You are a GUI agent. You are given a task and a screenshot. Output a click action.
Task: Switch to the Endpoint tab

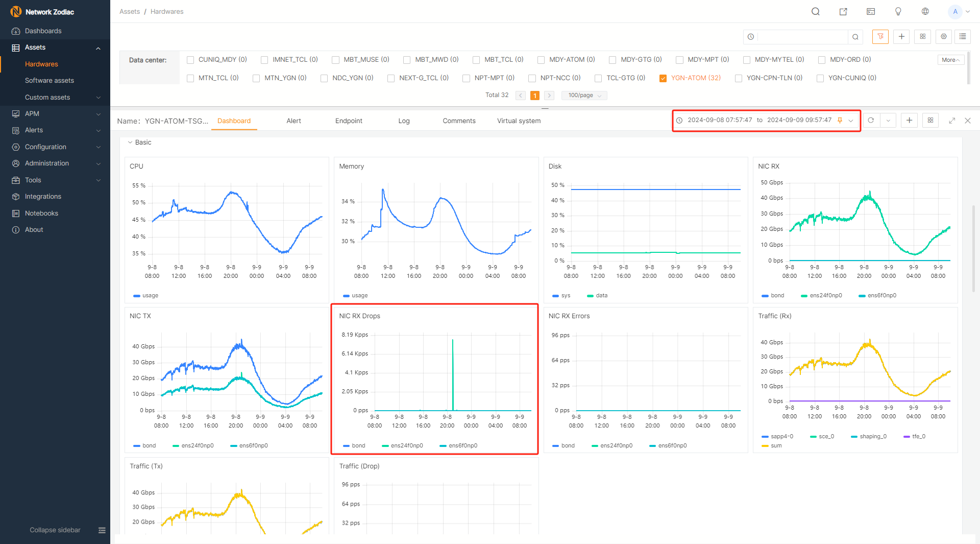tap(349, 121)
